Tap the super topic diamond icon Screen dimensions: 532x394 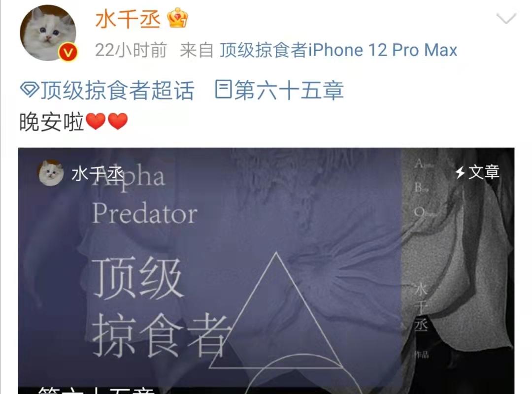tap(30, 90)
